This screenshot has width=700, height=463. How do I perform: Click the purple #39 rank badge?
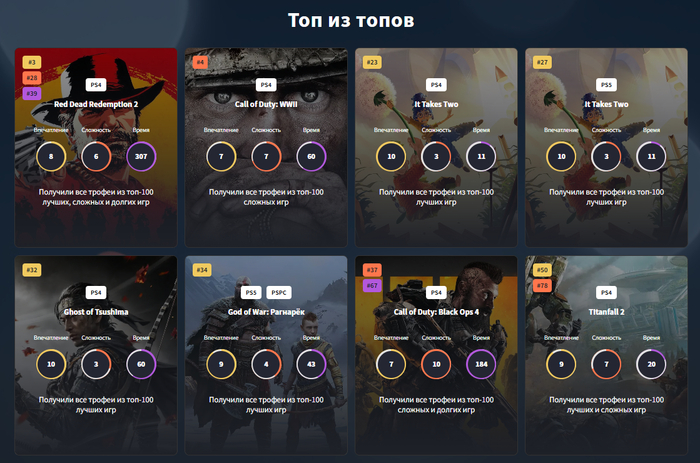(x=32, y=93)
